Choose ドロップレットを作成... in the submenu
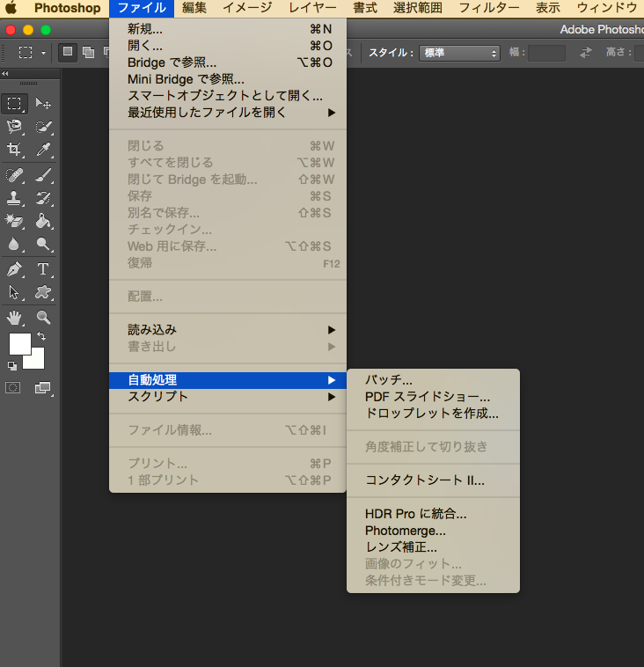 (433, 413)
